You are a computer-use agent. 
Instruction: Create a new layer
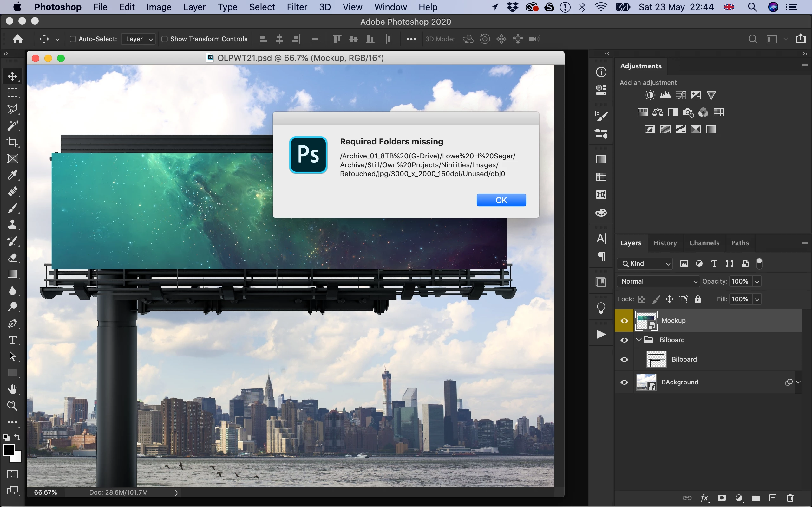(x=773, y=498)
